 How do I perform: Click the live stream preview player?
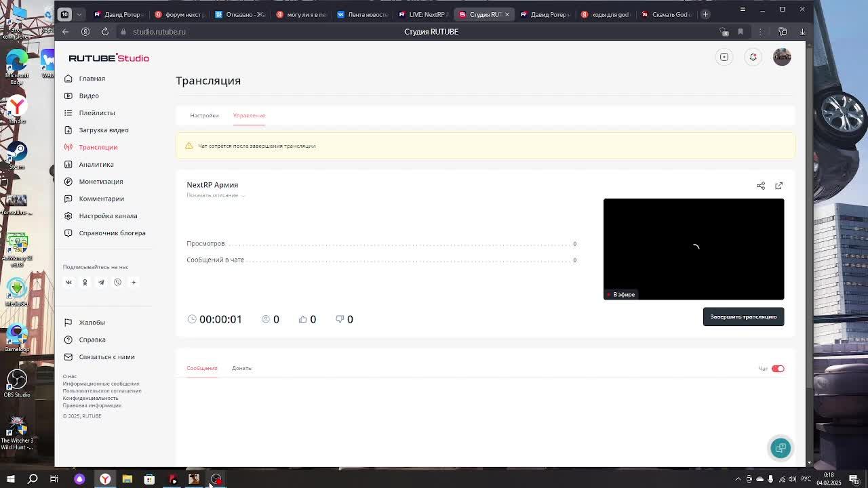[x=694, y=249]
